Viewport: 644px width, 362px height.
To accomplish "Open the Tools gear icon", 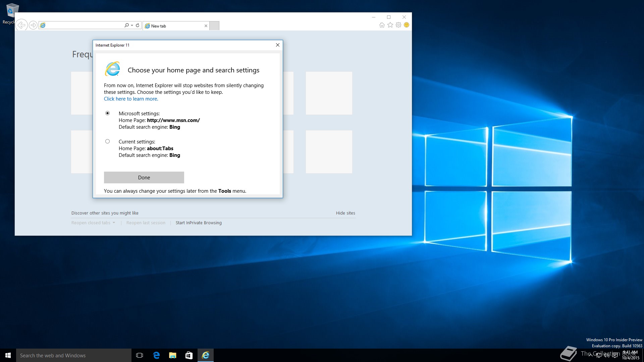I will click(x=398, y=25).
